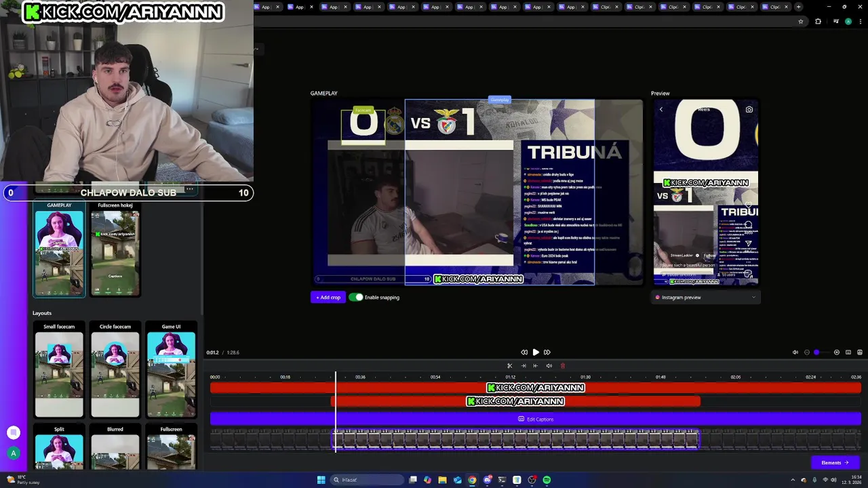This screenshot has height=488, width=868.
Task: Click the fit-timeline icon next to zoom
Action: 848,352
